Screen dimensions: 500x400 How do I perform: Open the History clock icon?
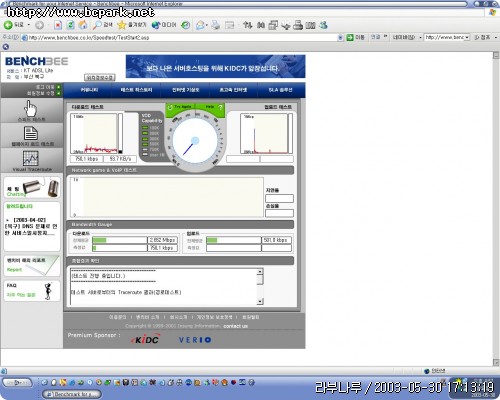tap(186, 25)
